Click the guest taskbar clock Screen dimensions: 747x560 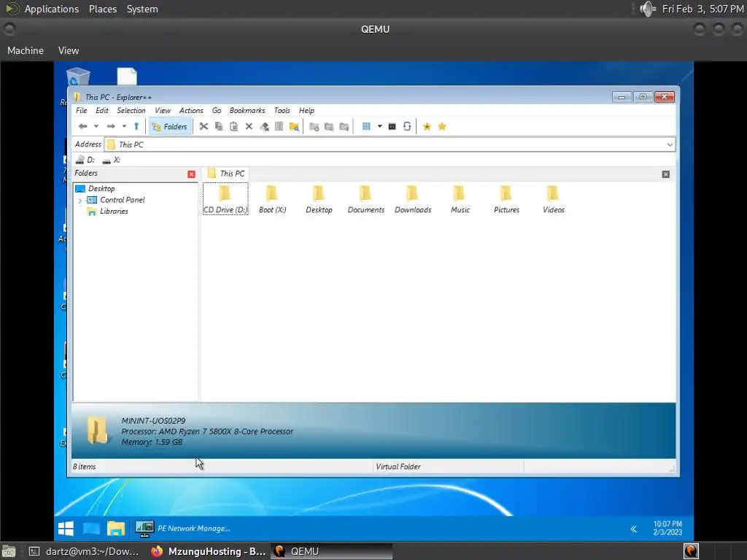(x=667, y=528)
